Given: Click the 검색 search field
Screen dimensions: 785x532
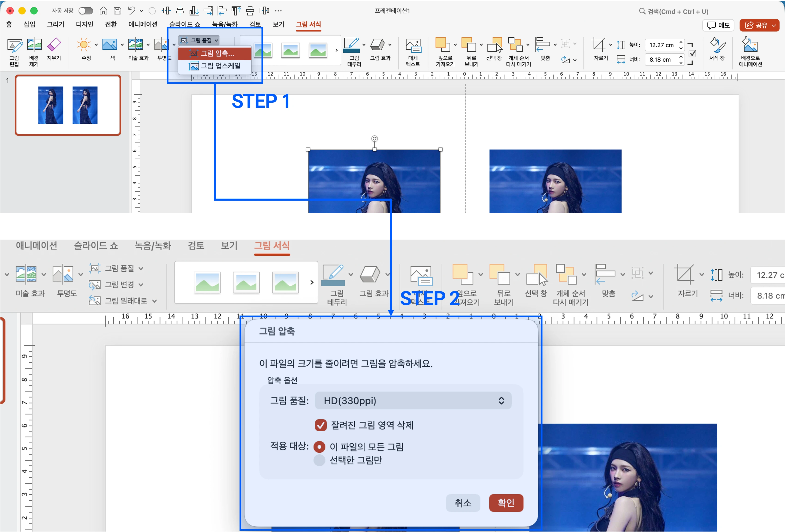Looking at the screenshot, I should pos(673,12).
